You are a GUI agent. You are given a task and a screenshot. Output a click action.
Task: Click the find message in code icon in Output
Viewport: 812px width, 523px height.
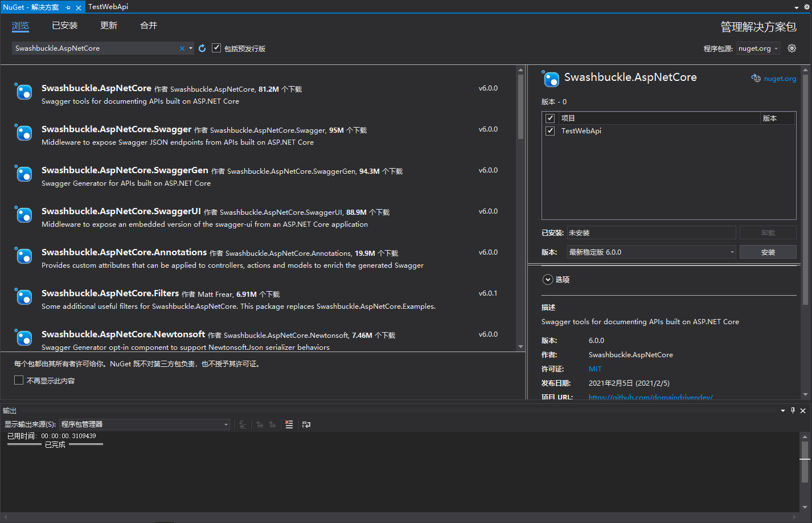[243, 424]
